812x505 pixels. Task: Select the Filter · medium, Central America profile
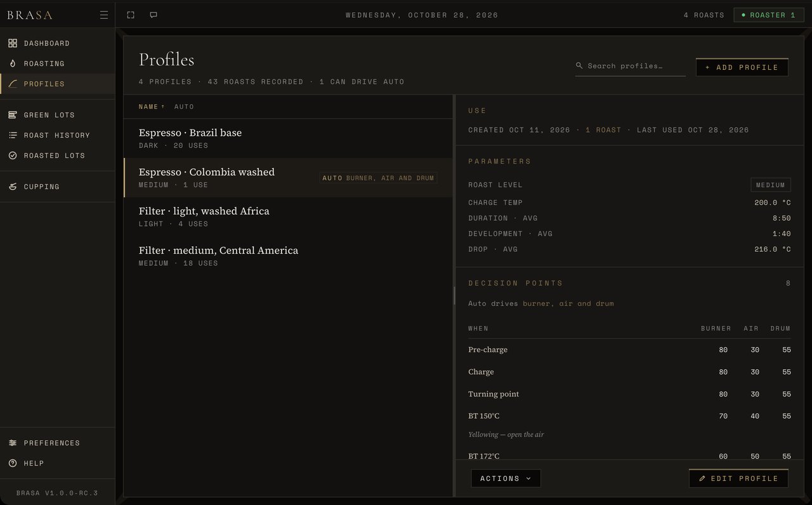click(x=288, y=256)
